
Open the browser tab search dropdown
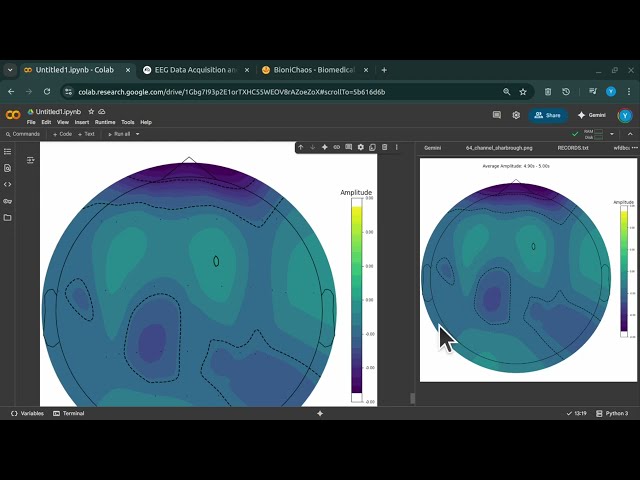(x=10, y=70)
